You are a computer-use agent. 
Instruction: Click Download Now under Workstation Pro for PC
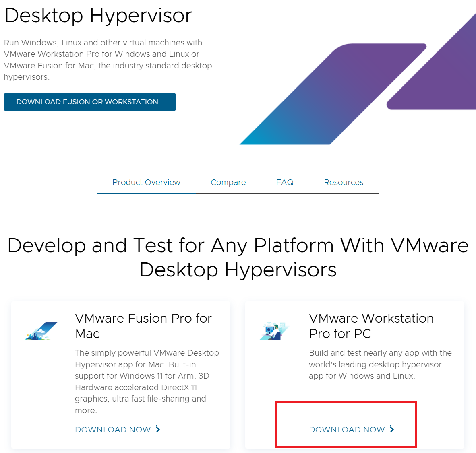coord(352,430)
